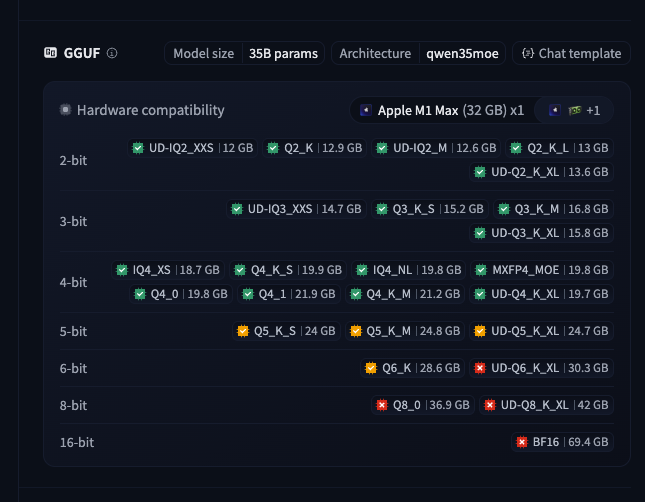Select the UD-IQ2_XXS 12 GB quant
The width and height of the screenshot is (645, 502).
click(193, 148)
